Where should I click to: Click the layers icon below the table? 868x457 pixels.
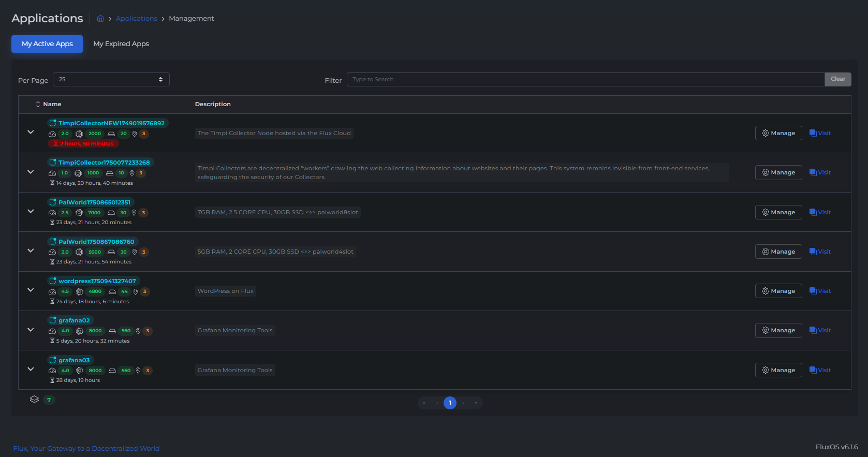(x=34, y=400)
